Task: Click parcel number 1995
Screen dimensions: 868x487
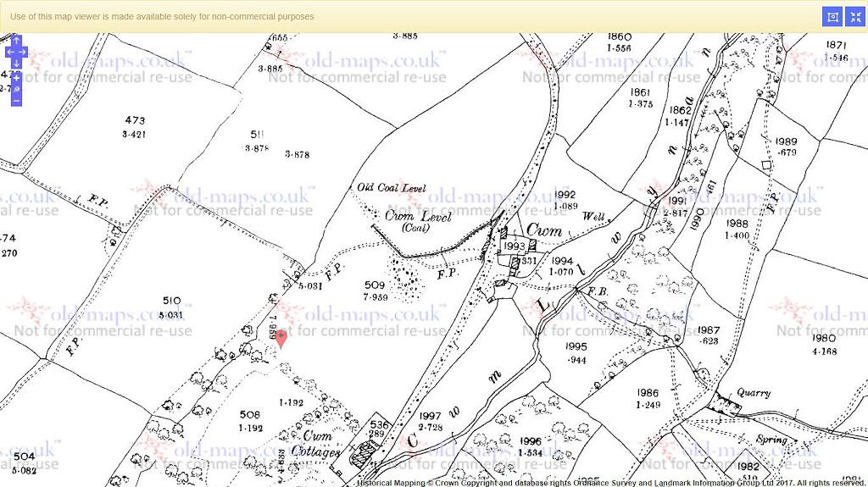Action: pyautogui.click(x=576, y=346)
